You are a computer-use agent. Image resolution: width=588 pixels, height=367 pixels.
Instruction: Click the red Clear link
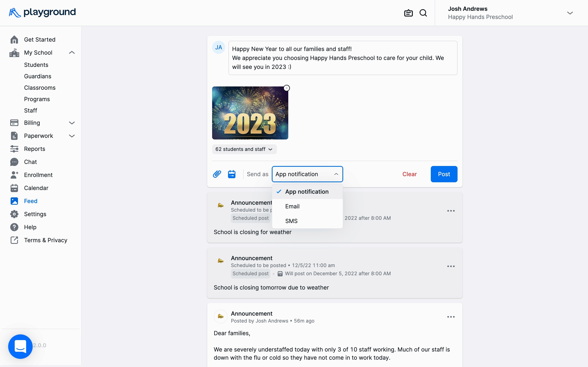point(409,174)
